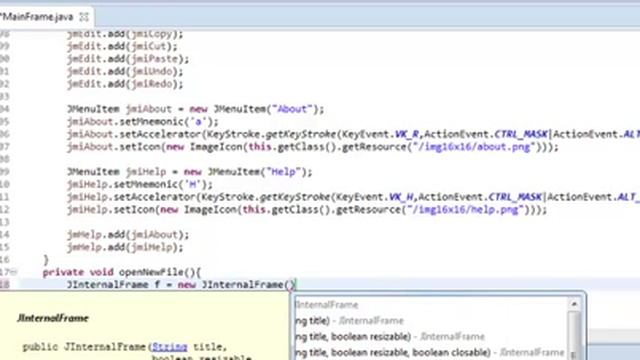The height and width of the screenshot is (360, 640).
Task: Click the String link in the Javadoc popup
Action: click(169, 347)
